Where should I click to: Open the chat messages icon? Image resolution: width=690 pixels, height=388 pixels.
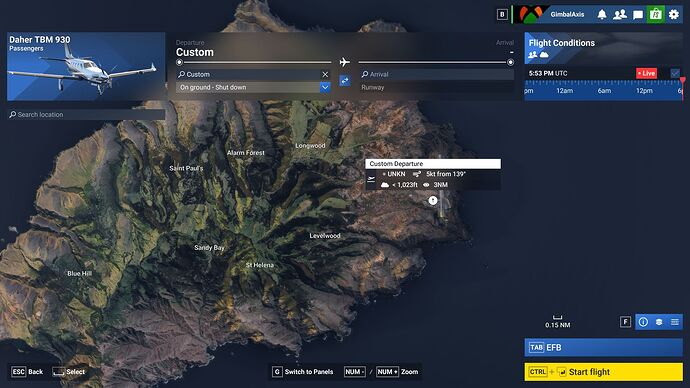[x=638, y=15]
